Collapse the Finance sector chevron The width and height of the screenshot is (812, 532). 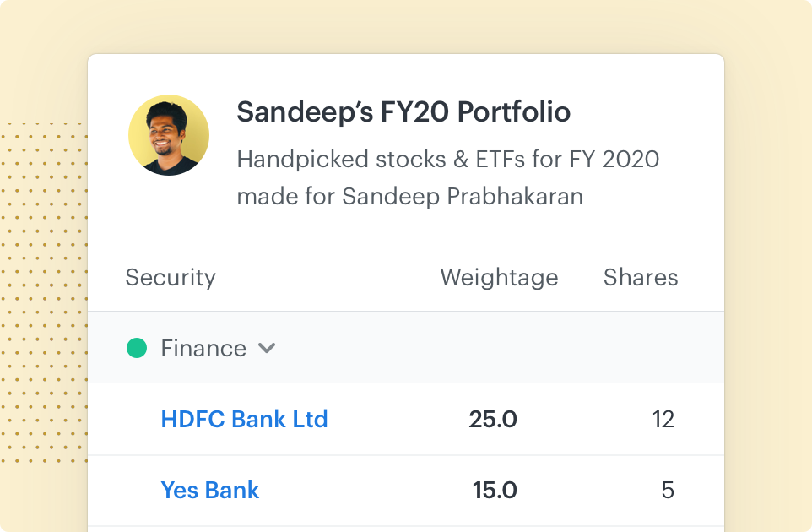[267, 349]
